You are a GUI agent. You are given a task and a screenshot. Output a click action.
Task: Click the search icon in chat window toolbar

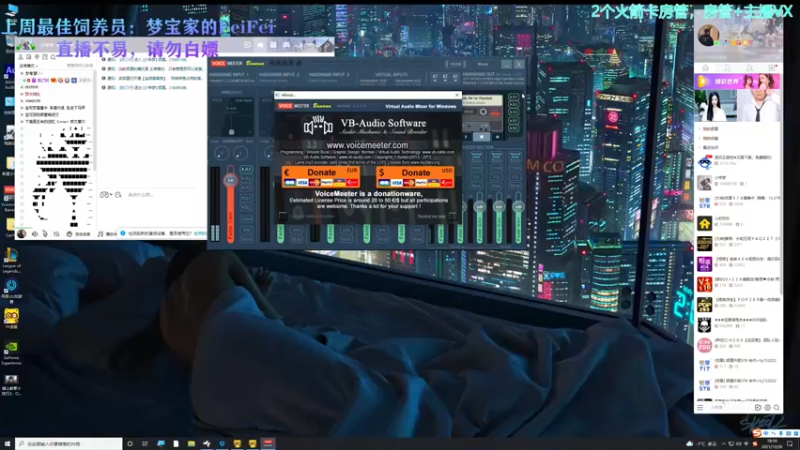53,57
